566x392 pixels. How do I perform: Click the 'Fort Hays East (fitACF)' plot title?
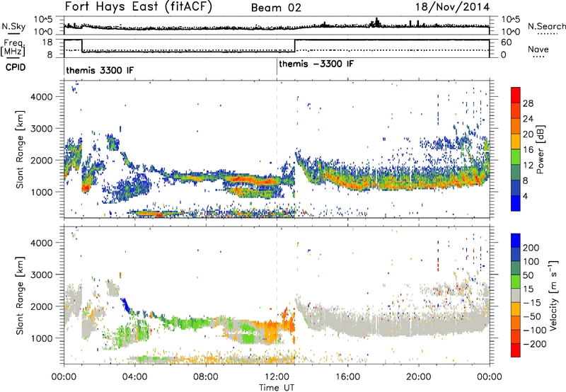click(x=139, y=7)
